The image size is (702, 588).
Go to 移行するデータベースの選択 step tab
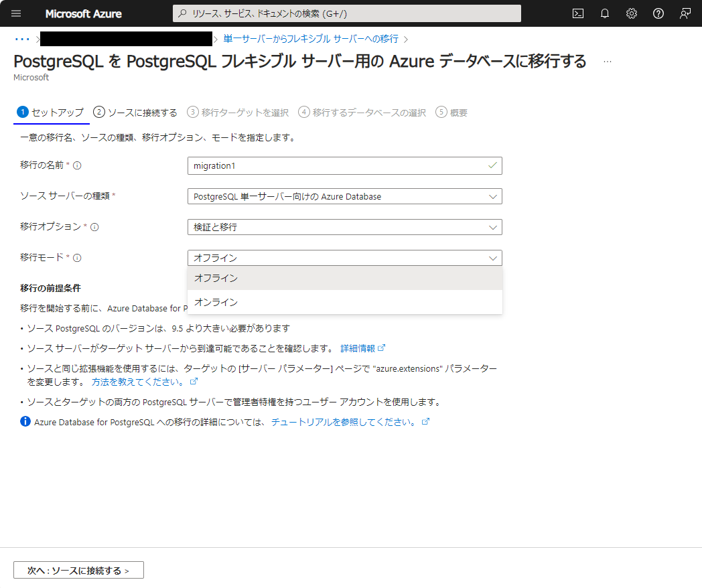point(362,113)
